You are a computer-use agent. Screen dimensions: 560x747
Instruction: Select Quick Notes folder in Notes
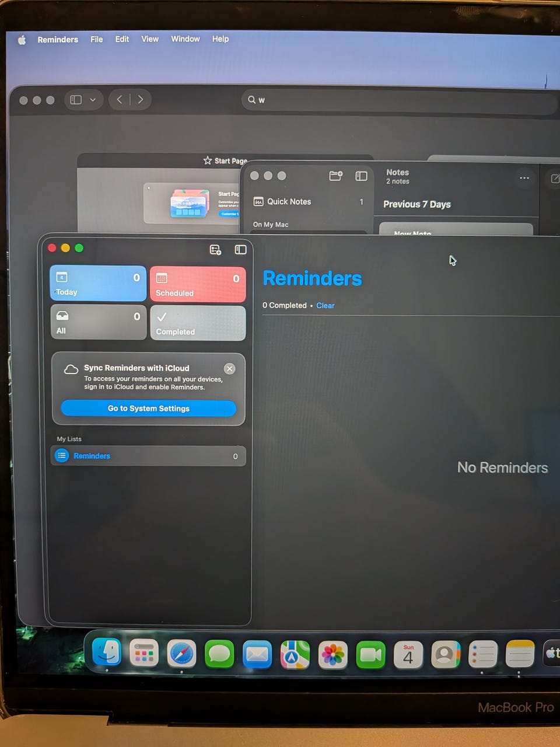309,201
